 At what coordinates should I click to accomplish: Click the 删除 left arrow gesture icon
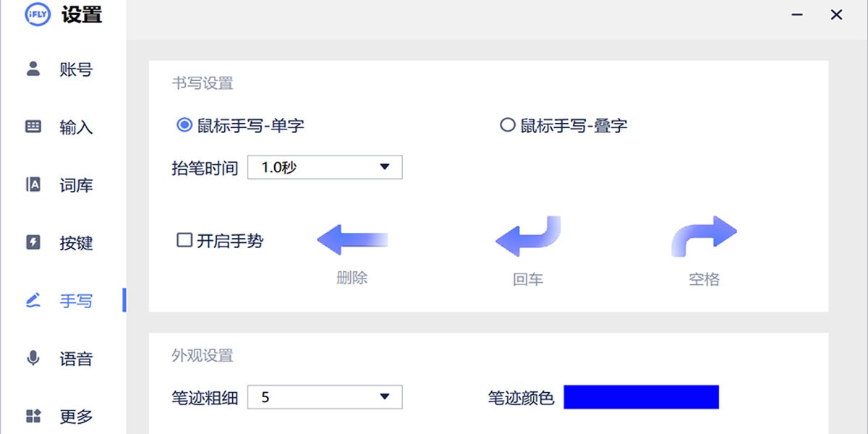[352, 240]
